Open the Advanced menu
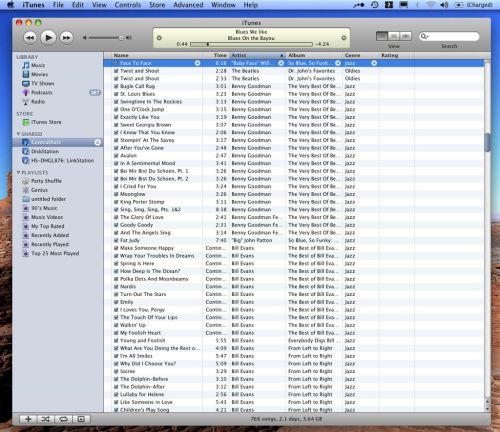Screen dimensions: 500x432 (x=188, y=5)
